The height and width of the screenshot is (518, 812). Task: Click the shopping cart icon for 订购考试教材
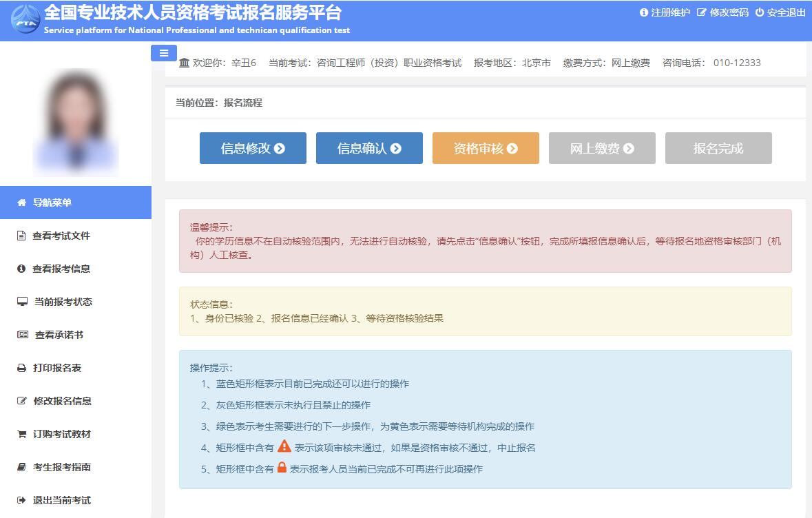coord(21,434)
